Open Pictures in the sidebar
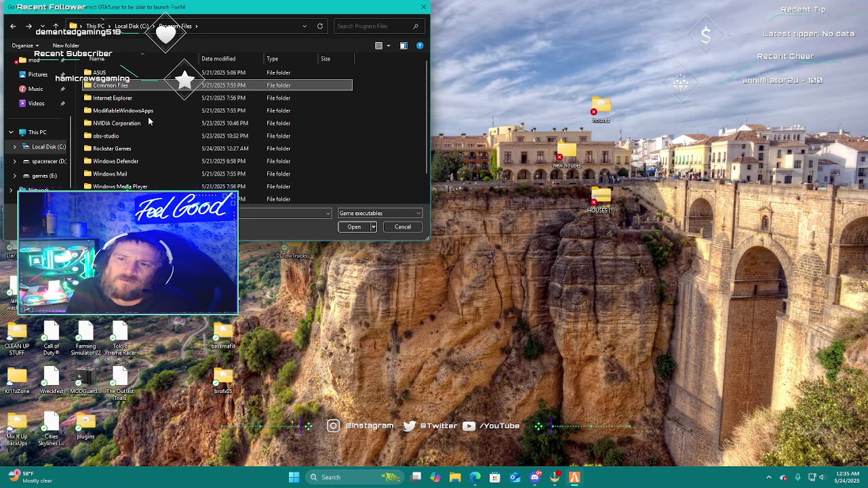This screenshot has width=868, height=488. tap(38, 75)
